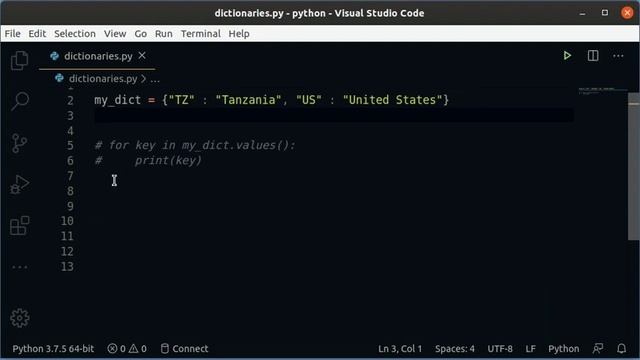Go to line via Ln 3, Col 1
This screenshot has height=360, width=640.
[400, 349]
